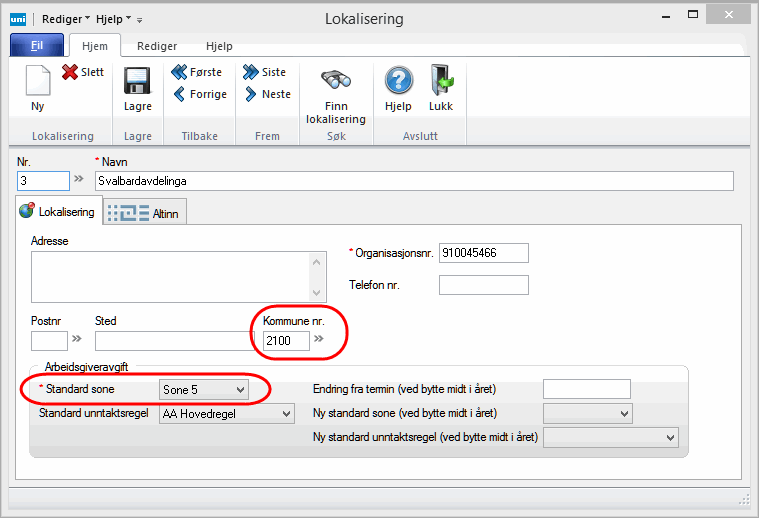
Task: Open Finn lokalisering binoculars search
Action: (335, 81)
